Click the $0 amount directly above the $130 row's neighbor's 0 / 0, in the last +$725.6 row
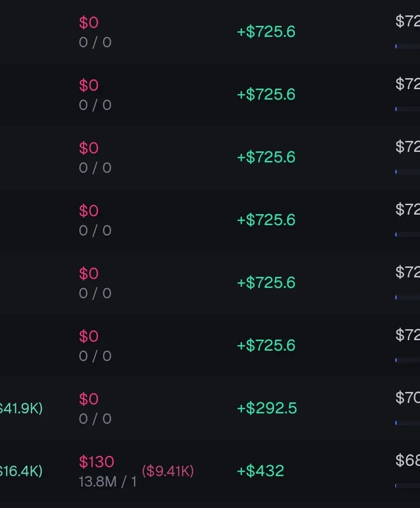Viewport: 420px width, 508px height. (89, 336)
